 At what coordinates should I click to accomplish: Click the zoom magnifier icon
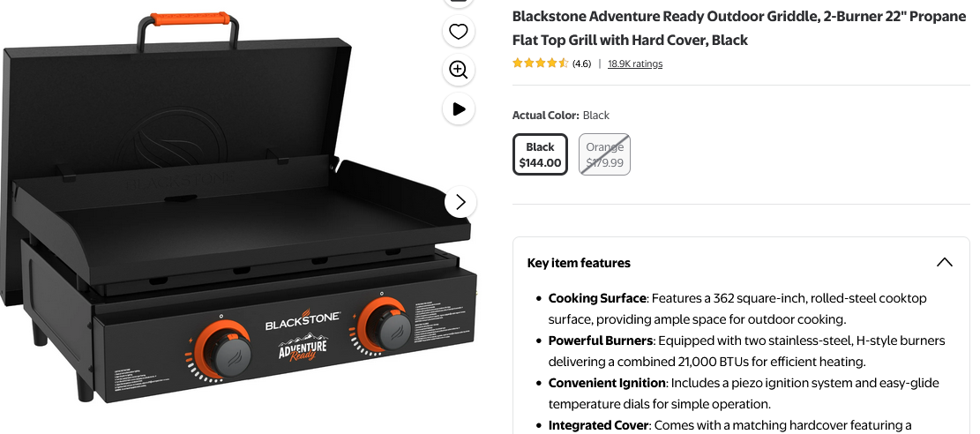[x=459, y=70]
